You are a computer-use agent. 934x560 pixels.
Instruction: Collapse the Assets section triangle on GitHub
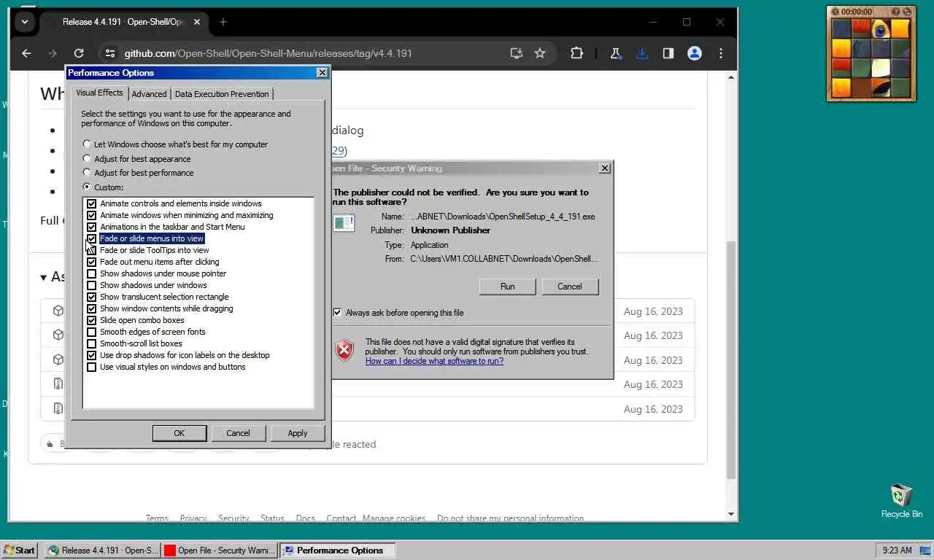pyautogui.click(x=44, y=278)
